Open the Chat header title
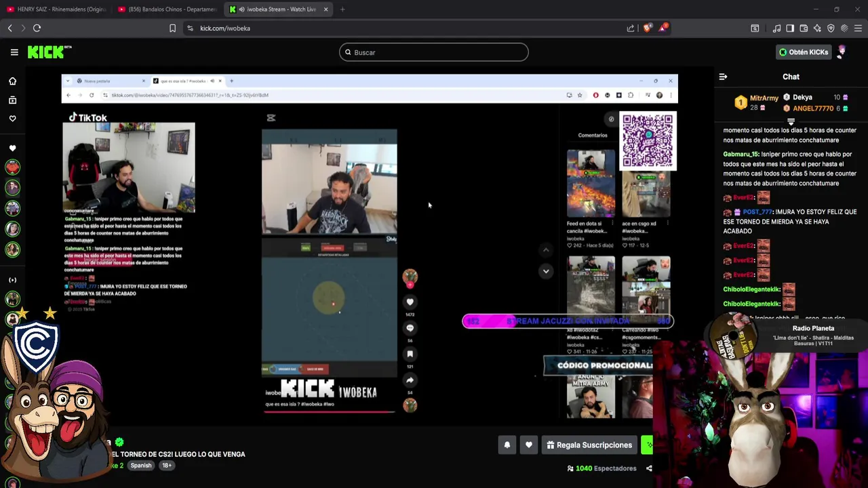 (791, 77)
